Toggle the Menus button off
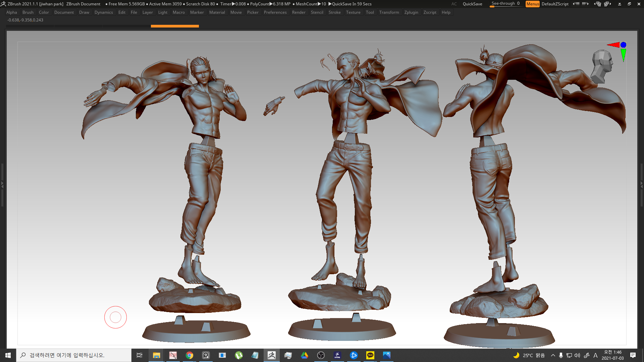The image size is (644, 362). pos(532,4)
